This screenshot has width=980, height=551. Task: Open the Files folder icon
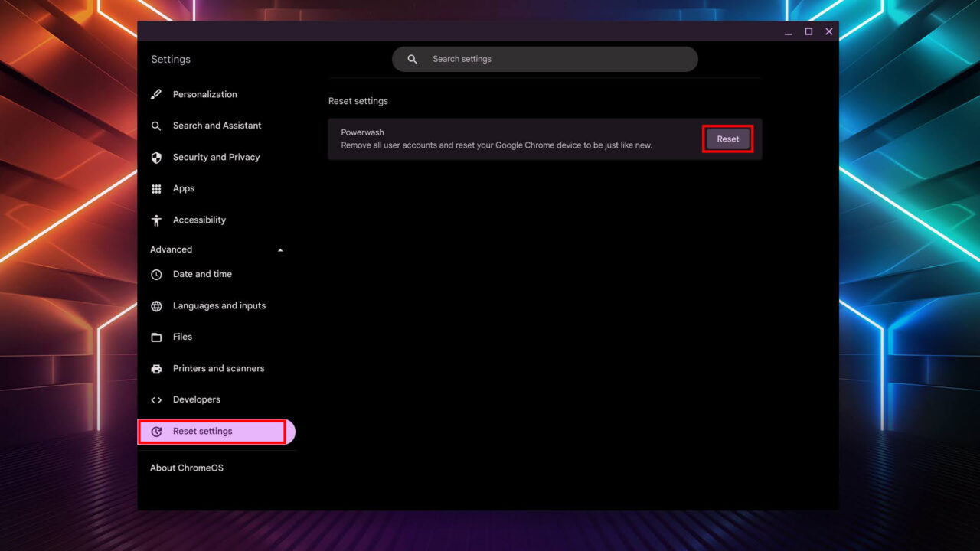[155, 337]
